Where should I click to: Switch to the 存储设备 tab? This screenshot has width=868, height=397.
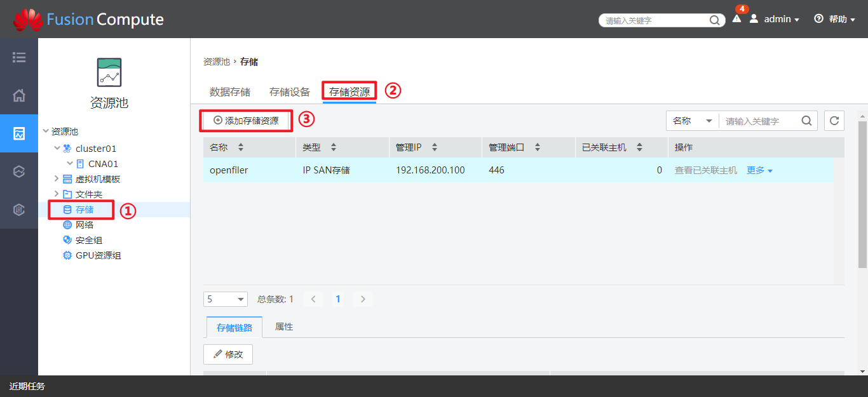click(x=290, y=92)
